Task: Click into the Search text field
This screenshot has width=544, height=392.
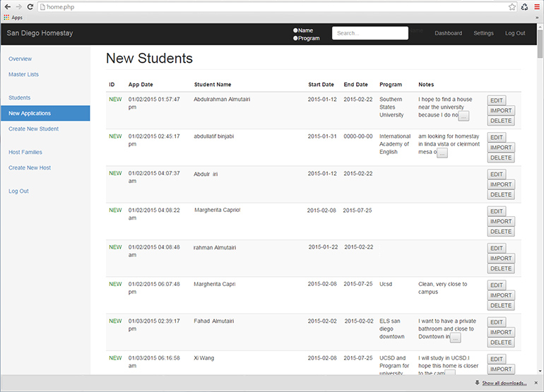Action: coord(369,33)
